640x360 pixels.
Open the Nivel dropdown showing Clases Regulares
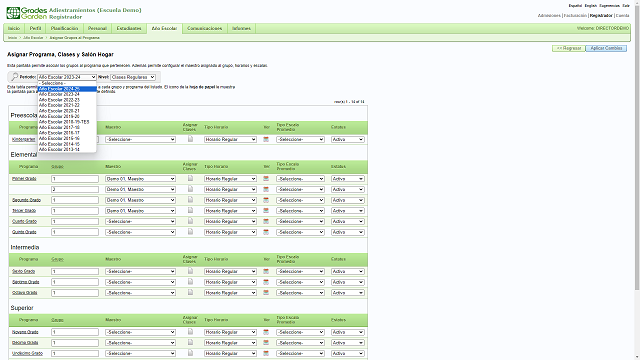[x=133, y=77]
